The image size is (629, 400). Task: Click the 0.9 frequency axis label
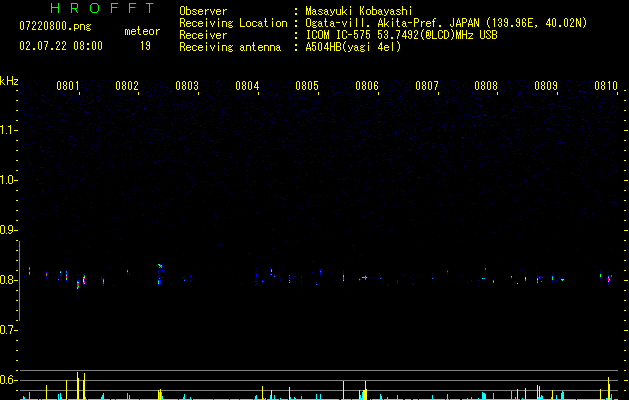8,230
